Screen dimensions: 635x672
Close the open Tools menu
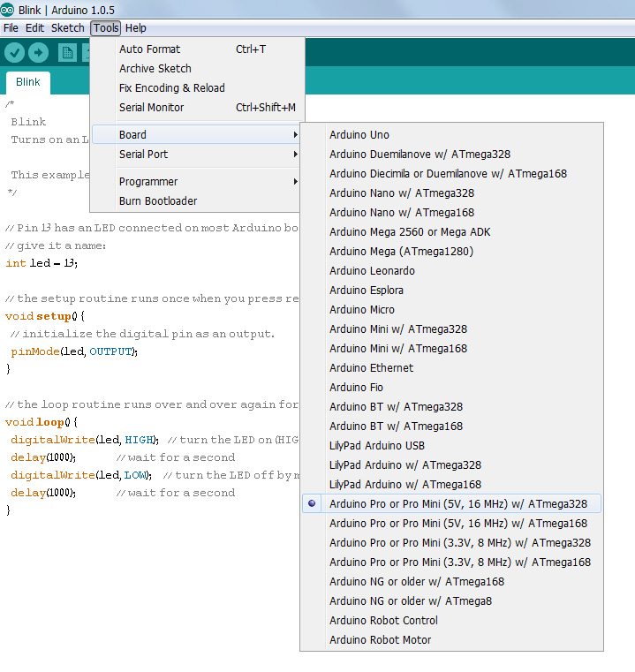click(x=105, y=28)
